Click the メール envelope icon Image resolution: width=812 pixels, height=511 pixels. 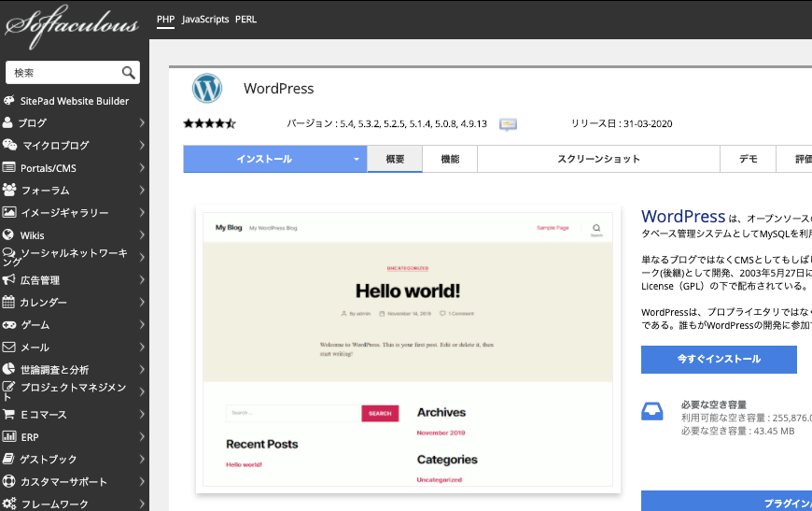pos(8,347)
